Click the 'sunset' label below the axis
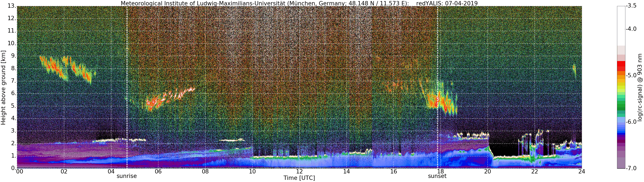644x182 pixels. click(x=437, y=176)
